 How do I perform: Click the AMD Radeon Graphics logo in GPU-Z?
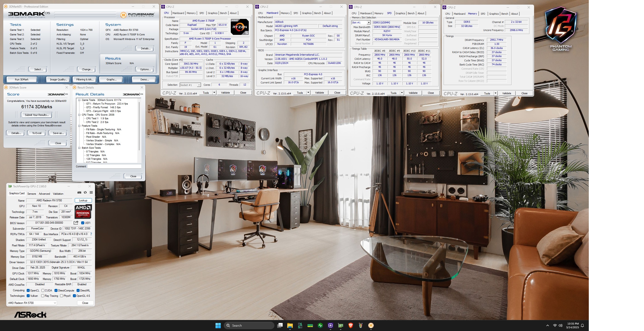[x=83, y=211]
